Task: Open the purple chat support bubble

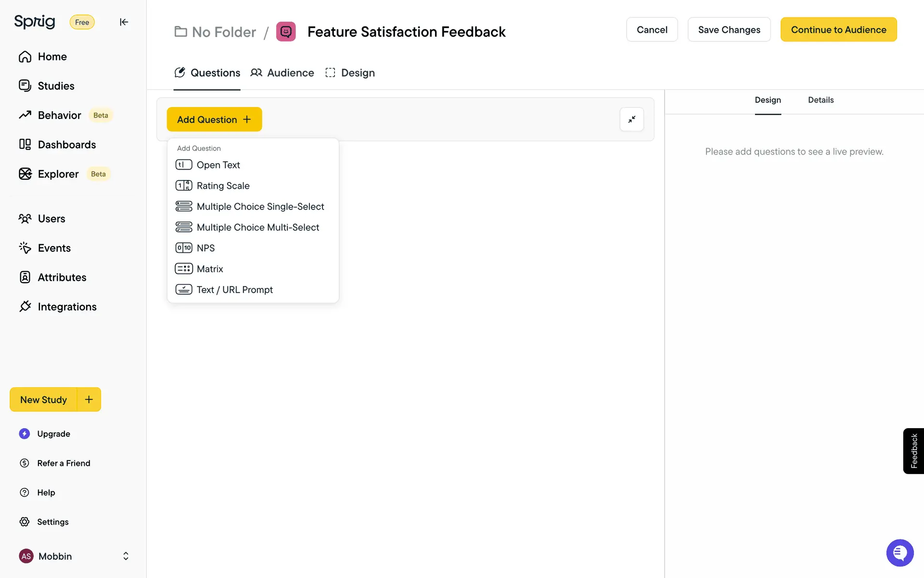Action: click(x=899, y=552)
